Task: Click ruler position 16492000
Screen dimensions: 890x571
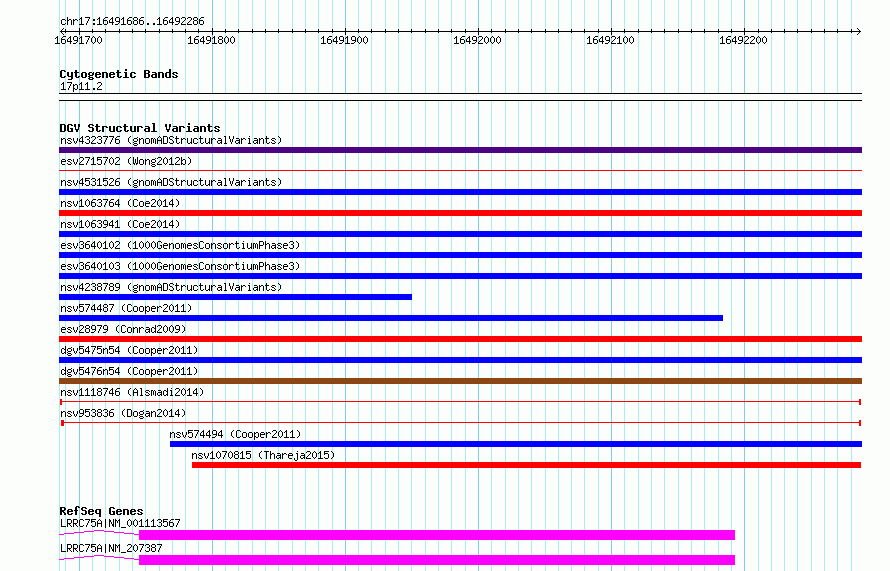Action: (x=477, y=40)
